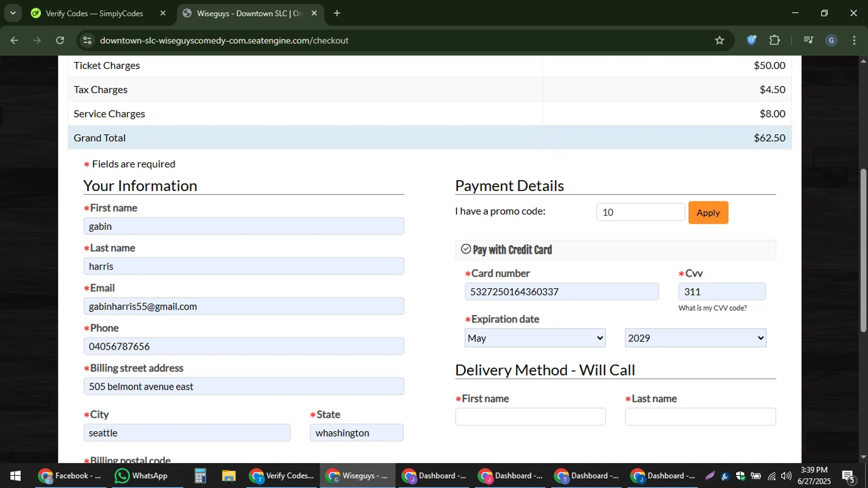Viewport: 868px width, 488px height.
Task: Click the scrollbar down arrow
Action: (863, 457)
